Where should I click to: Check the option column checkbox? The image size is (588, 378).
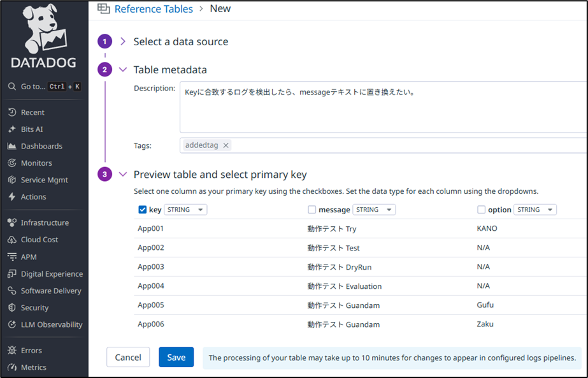click(x=482, y=210)
